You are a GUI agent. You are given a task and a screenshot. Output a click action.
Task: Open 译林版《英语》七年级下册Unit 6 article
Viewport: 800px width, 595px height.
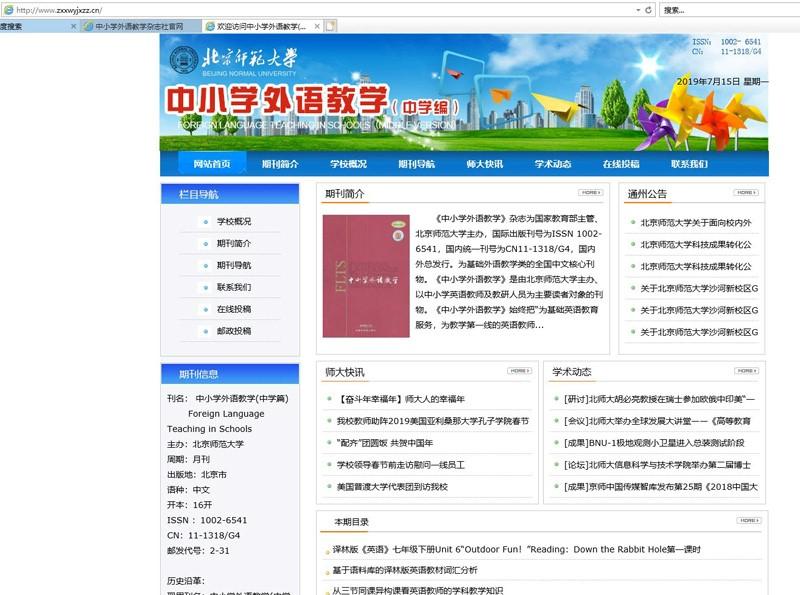click(x=516, y=550)
